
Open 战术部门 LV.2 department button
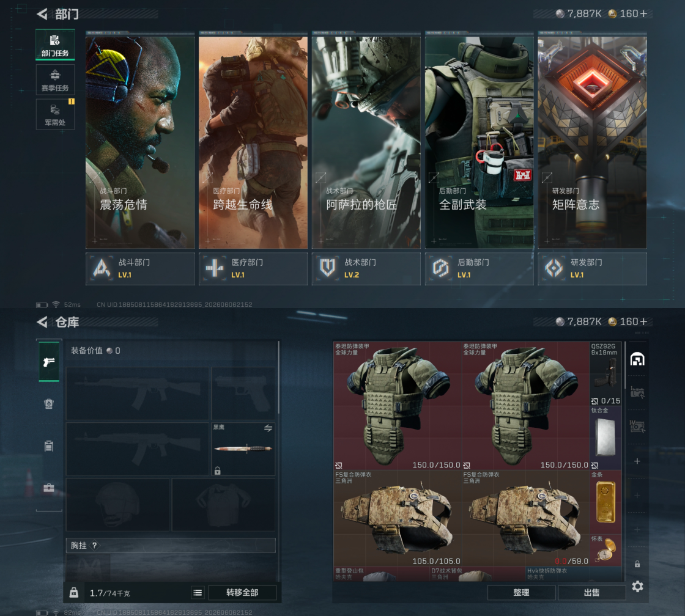pos(366,268)
